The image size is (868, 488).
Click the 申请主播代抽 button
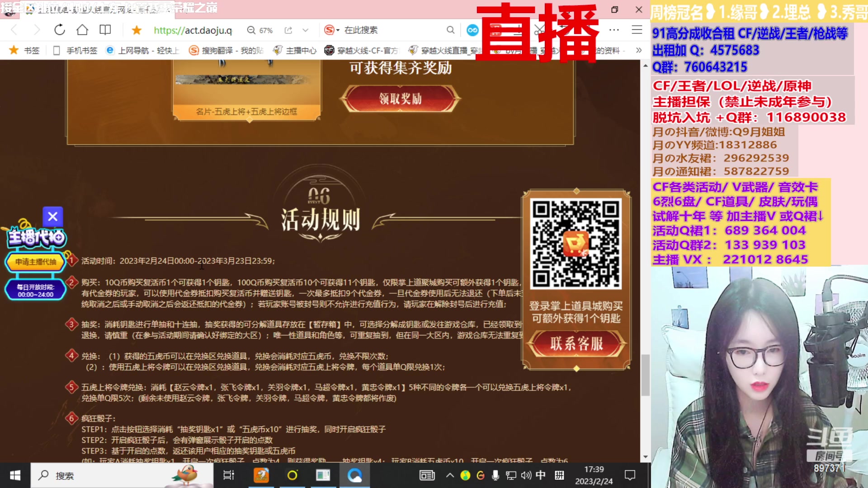click(x=36, y=262)
